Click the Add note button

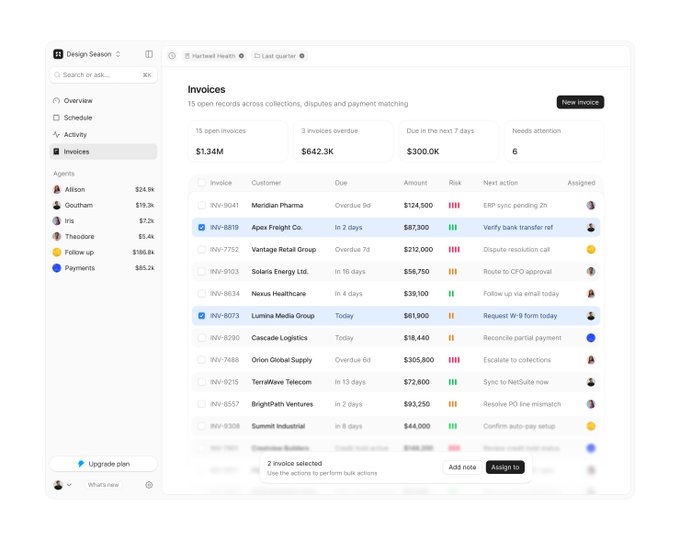coord(462,467)
